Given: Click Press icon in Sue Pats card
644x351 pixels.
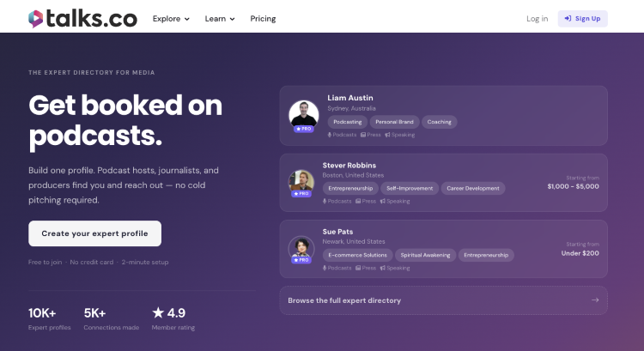Looking at the screenshot, I should (x=358, y=268).
